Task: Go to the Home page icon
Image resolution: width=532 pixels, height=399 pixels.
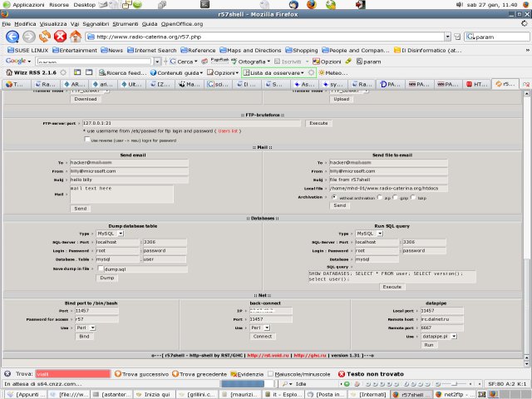Action: [76, 37]
